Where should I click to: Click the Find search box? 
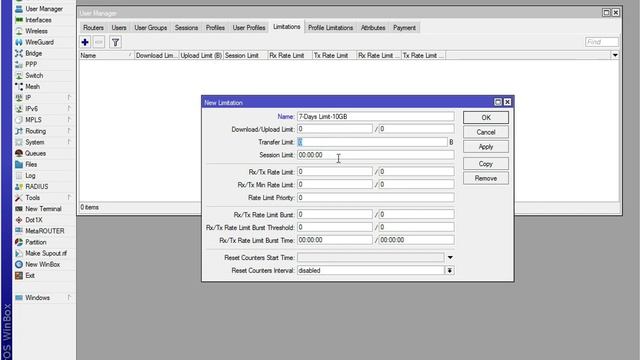(602, 42)
